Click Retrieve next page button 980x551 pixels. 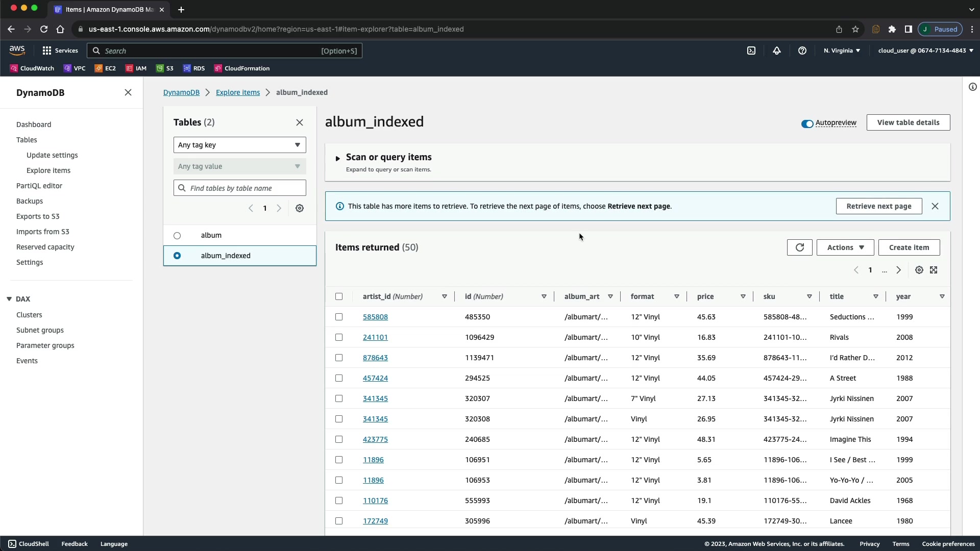coord(878,206)
